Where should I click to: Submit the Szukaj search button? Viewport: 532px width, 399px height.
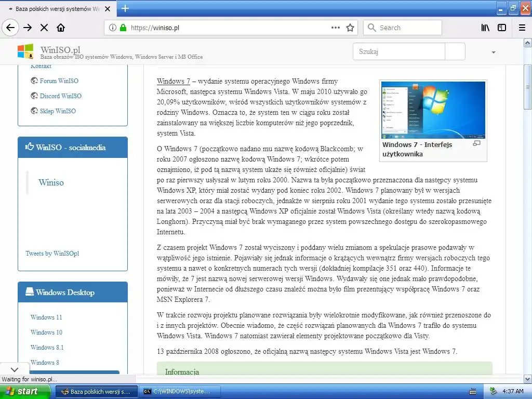click(x=455, y=51)
